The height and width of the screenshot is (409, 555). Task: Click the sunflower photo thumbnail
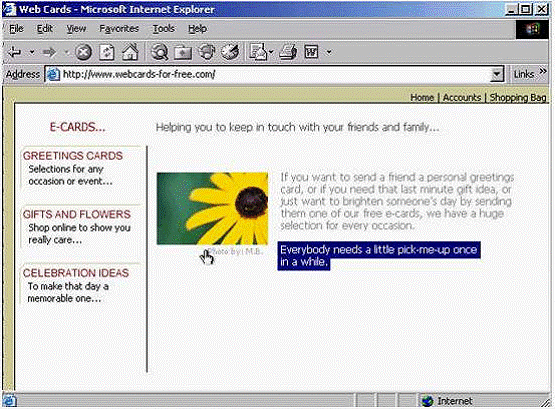click(212, 208)
